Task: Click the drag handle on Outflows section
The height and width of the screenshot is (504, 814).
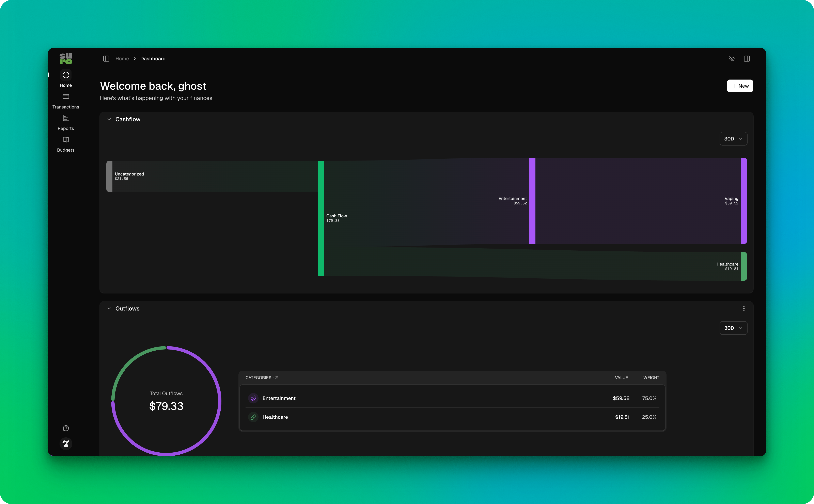Action: coord(744,309)
